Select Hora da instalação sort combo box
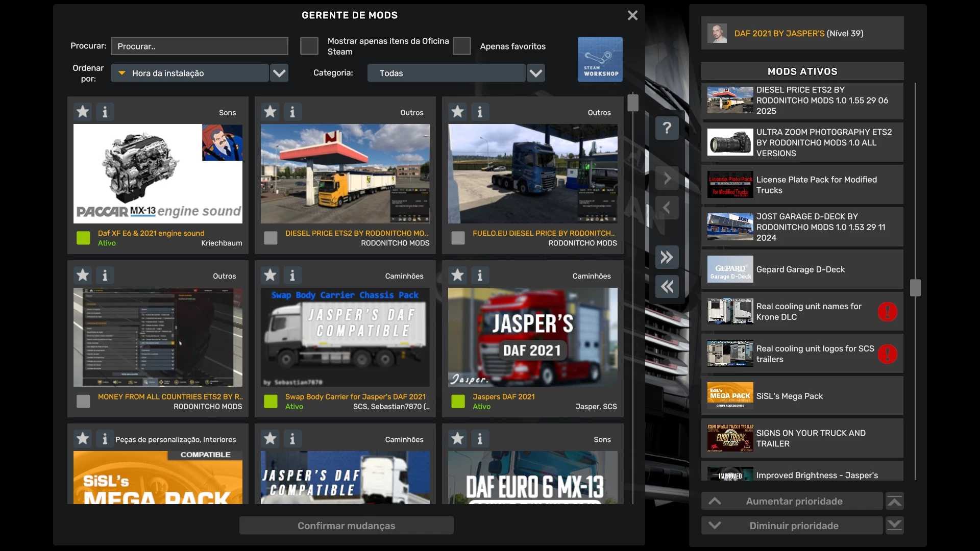This screenshot has height=551, width=980. (190, 73)
